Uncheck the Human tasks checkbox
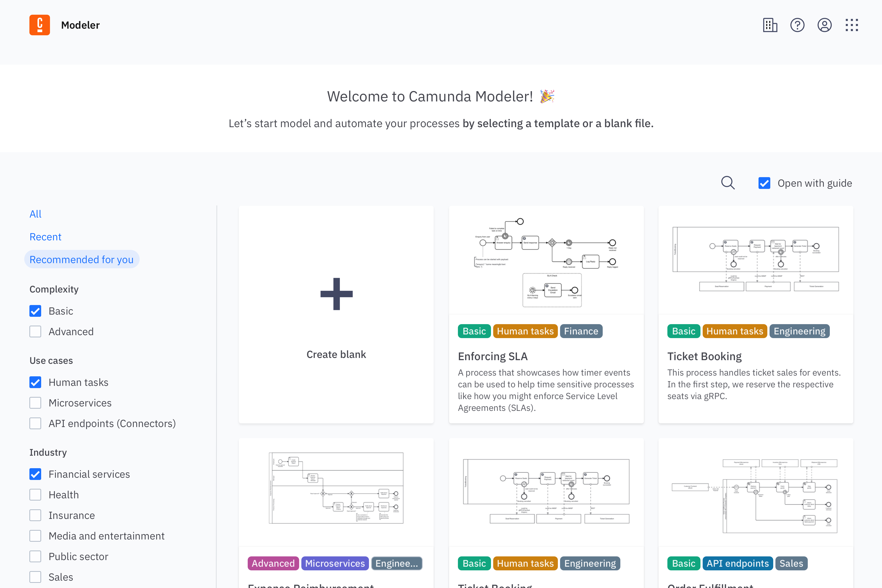The height and width of the screenshot is (588, 882). tap(35, 382)
